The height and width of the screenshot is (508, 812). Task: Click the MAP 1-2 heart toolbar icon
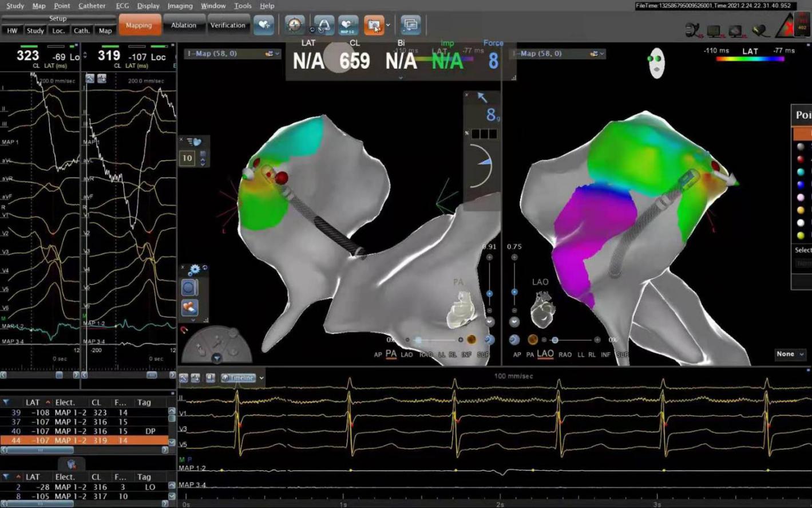tap(347, 25)
